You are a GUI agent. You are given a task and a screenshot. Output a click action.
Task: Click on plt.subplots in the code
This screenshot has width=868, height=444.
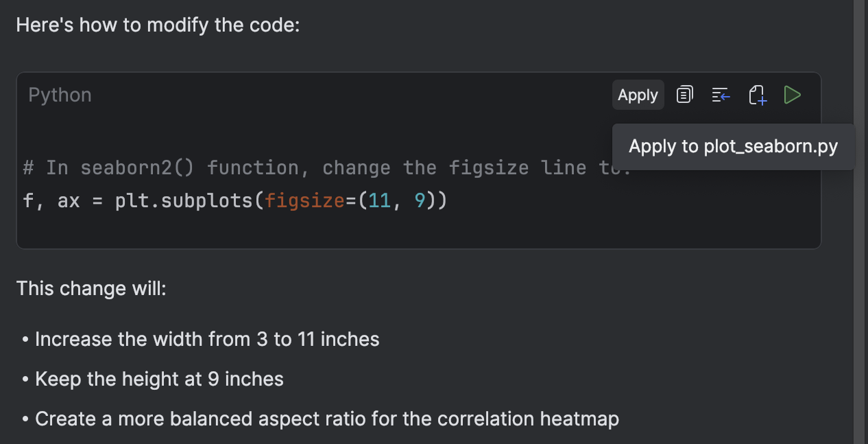pos(184,201)
